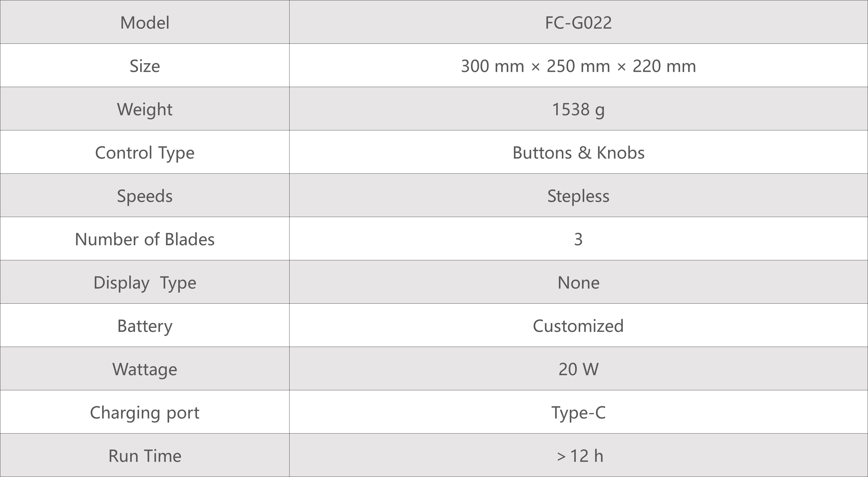Select the 20 W wattage value

tap(578, 369)
